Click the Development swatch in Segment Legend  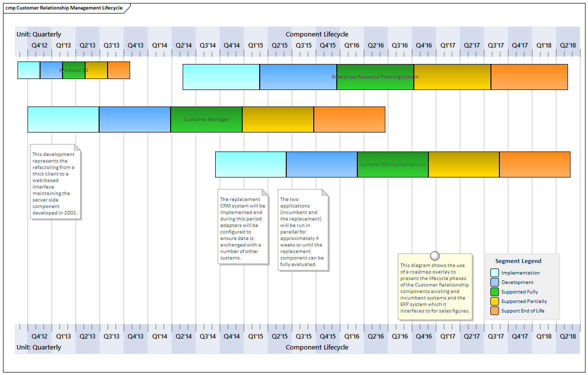click(x=495, y=282)
